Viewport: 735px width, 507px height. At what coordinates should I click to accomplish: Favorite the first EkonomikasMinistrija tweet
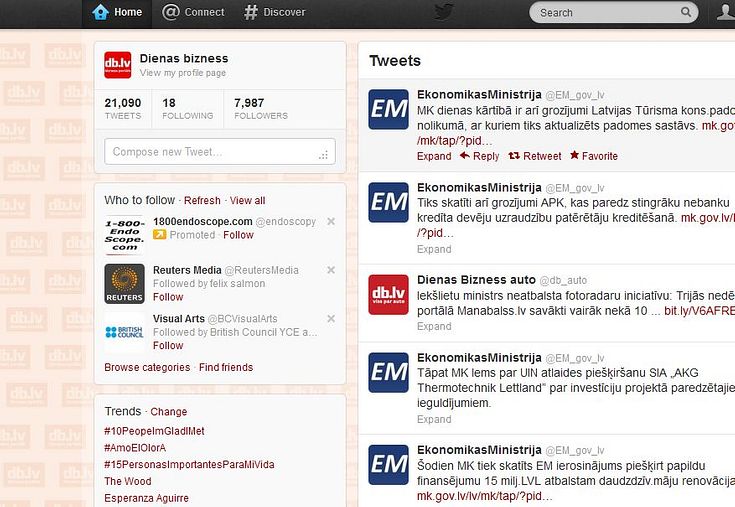point(594,156)
